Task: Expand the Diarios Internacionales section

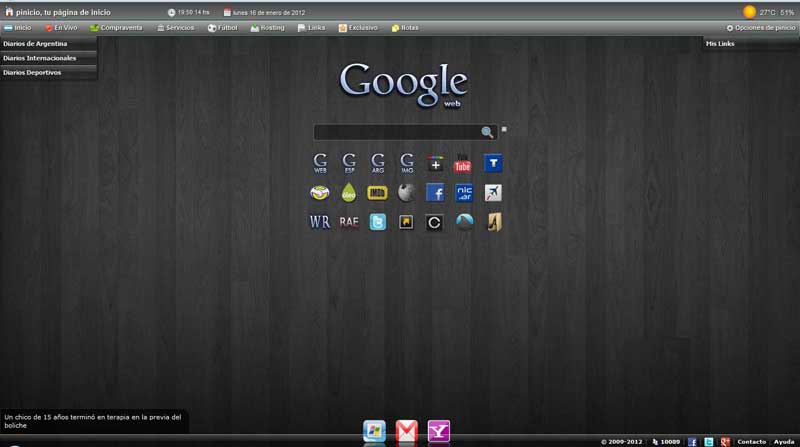Action: click(x=48, y=58)
